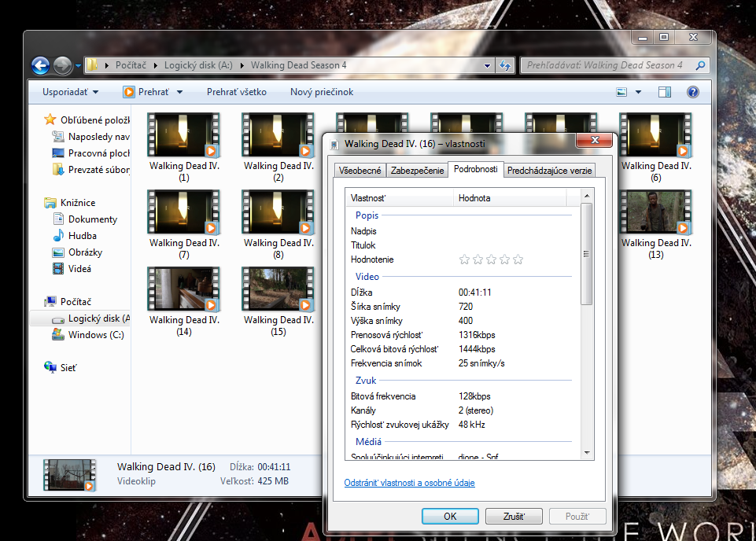Screen dimensions: 756x541
Task: Click the OK button
Action: coord(450,517)
